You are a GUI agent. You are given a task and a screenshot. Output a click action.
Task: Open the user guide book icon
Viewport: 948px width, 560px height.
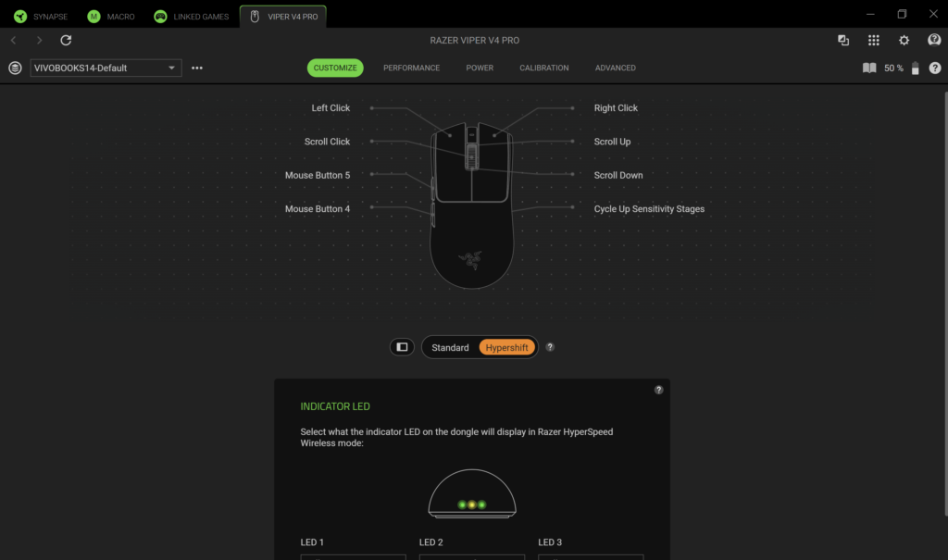tap(869, 68)
